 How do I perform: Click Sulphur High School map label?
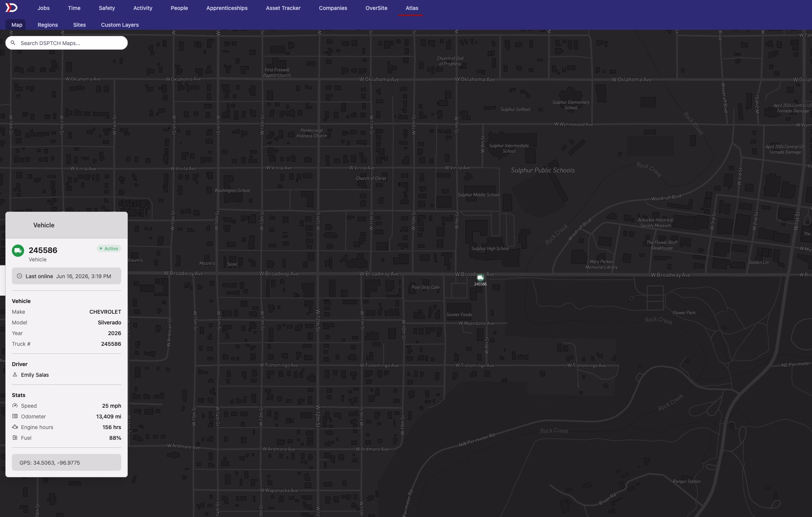coord(490,248)
